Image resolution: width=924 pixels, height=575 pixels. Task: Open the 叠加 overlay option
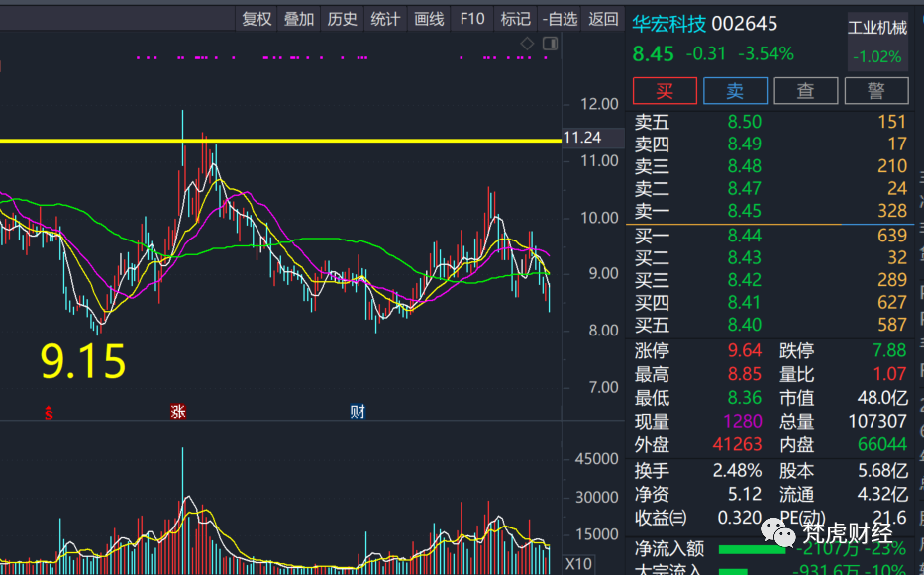click(299, 20)
